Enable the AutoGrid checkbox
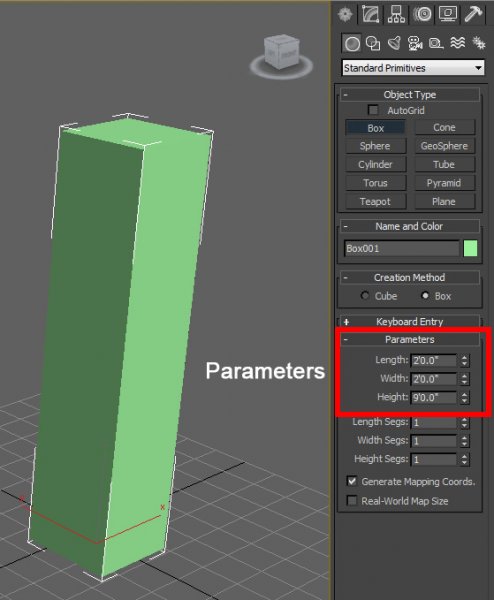494x600 pixels. pos(373,110)
